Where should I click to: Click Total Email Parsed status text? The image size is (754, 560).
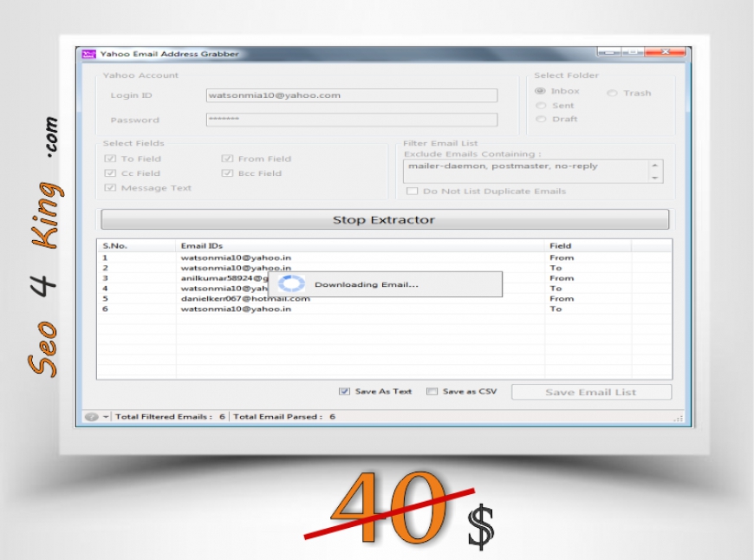[284, 417]
